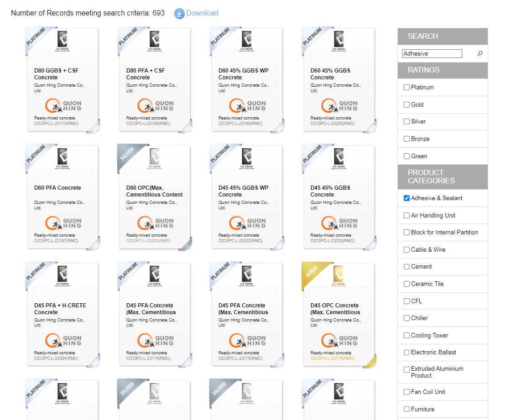Viewport: 511px width, 420px height.
Task: Click Silver ribbon on D60 OPC card
Action: pyautogui.click(x=128, y=154)
